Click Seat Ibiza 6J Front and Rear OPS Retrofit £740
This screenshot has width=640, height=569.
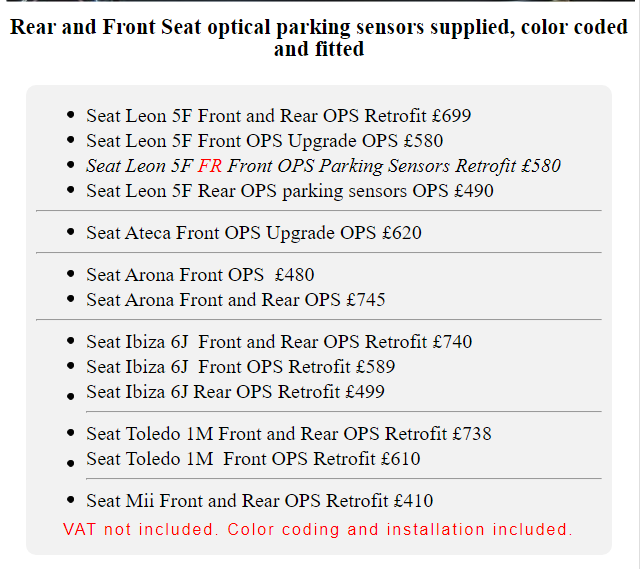(x=279, y=342)
